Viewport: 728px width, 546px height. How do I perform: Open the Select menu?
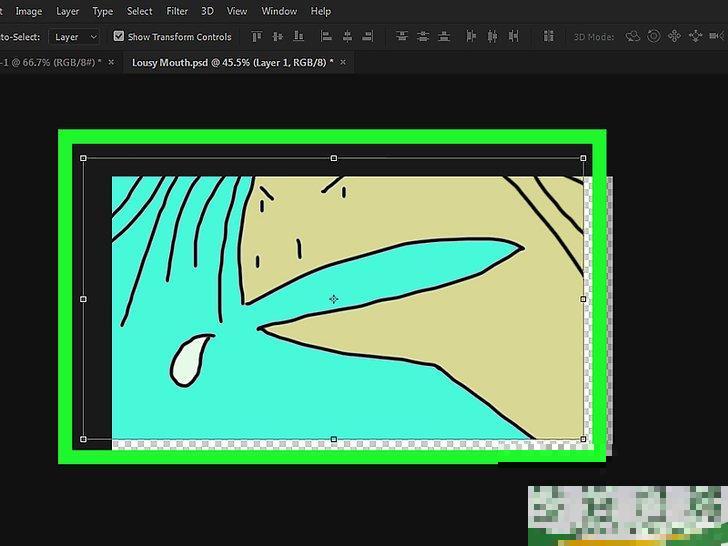[x=140, y=11]
